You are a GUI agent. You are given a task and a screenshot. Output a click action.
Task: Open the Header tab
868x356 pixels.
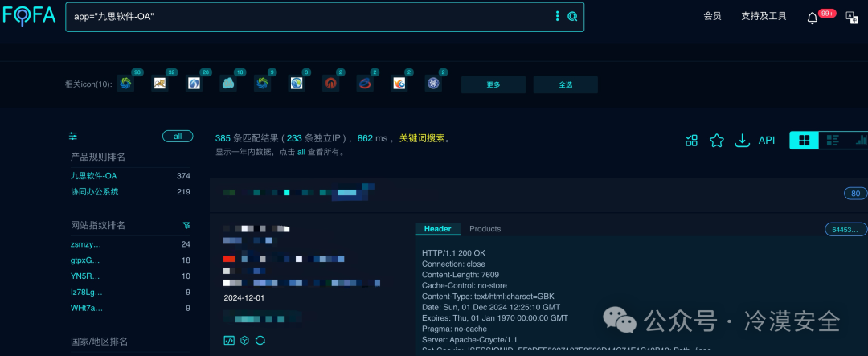tap(437, 229)
